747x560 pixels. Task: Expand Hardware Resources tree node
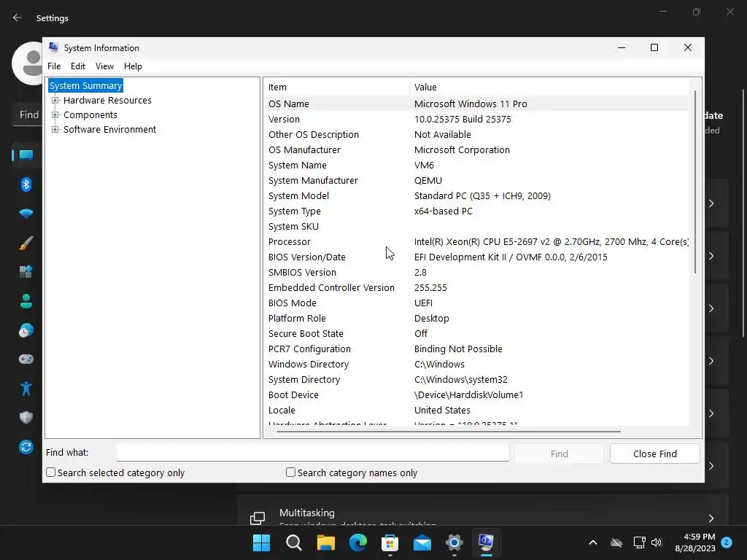[55, 101]
